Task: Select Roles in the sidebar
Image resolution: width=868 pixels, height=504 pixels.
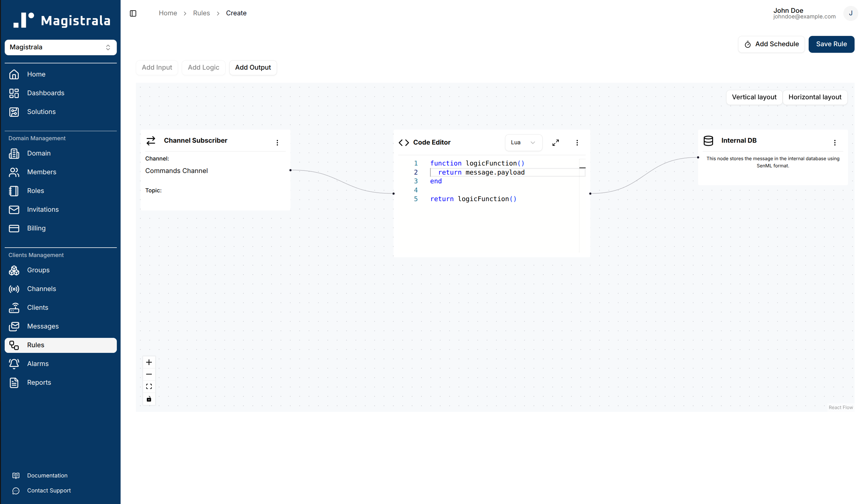Action: point(61,191)
